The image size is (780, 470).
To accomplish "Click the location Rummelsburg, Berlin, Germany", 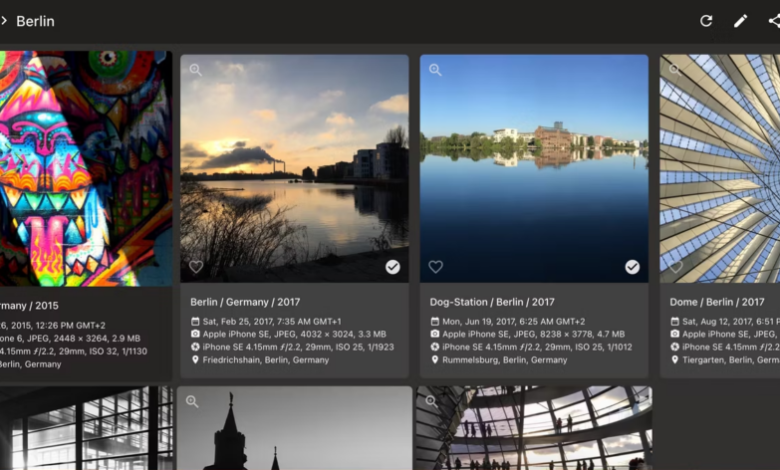I will (505, 360).
